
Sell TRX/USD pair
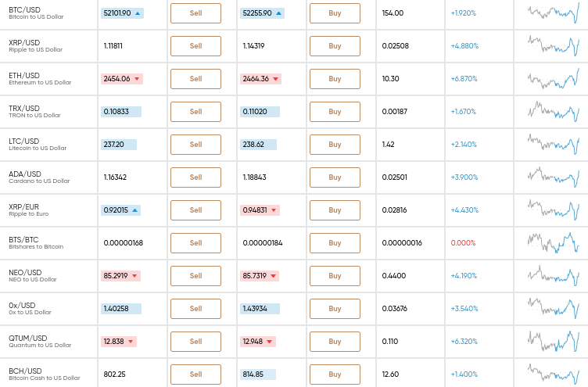coord(195,112)
